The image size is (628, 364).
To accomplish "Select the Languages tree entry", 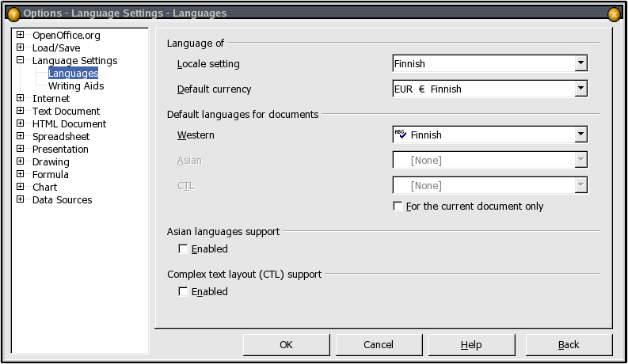I will (x=73, y=74).
